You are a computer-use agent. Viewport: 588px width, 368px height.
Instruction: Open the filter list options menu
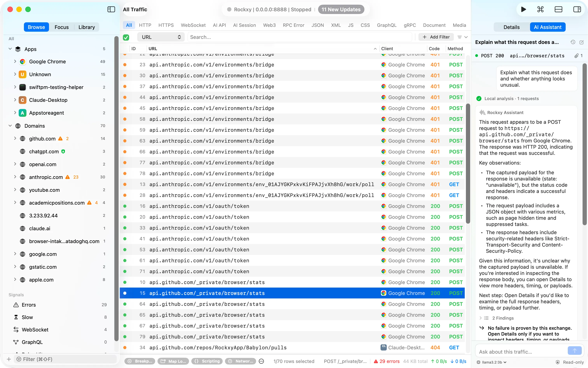pyautogui.click(x=462, y=37)
